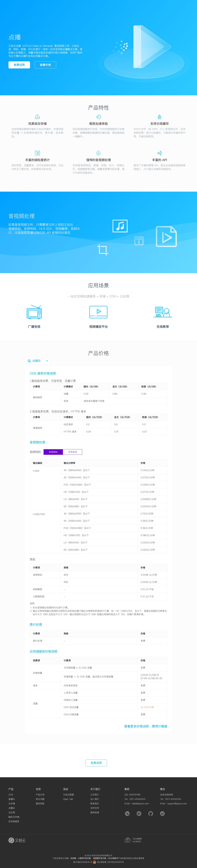Screen dimensions: 197x868
Task: Open 媒体报道 footer link
Action: (94, 812)
